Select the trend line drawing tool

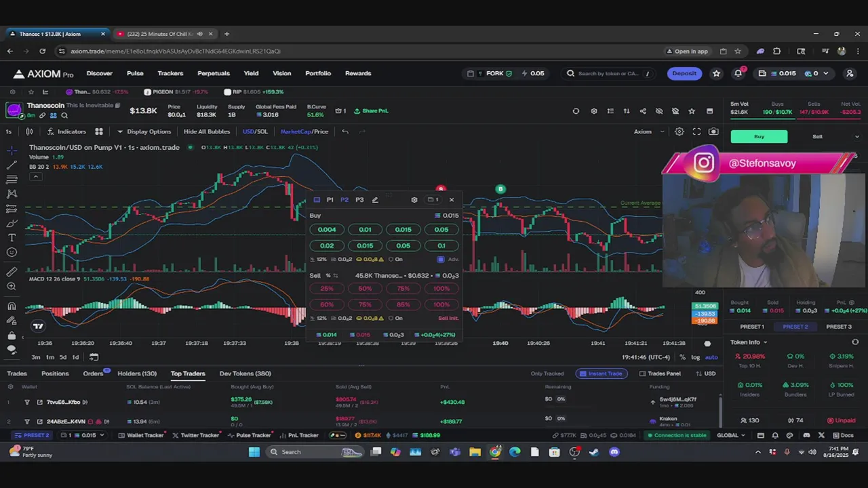pyautogui.click(x=12, y=165)
